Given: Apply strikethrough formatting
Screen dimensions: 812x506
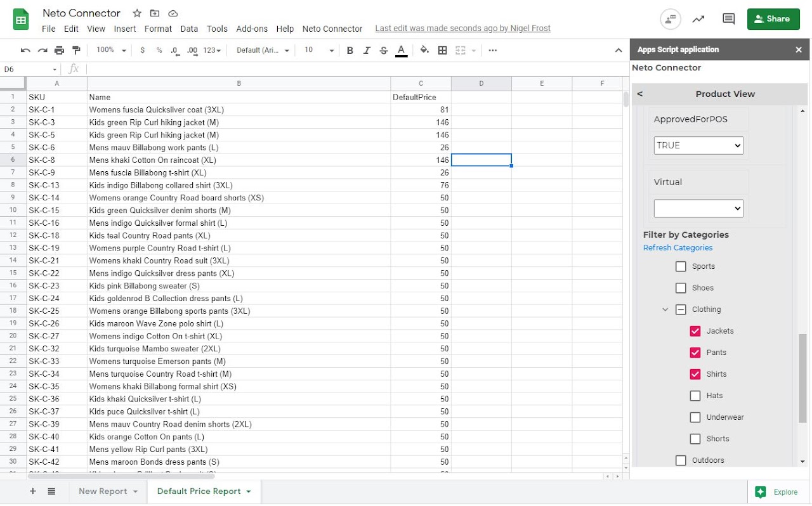Looking at the screenshot, I should [x=383, y=50].
